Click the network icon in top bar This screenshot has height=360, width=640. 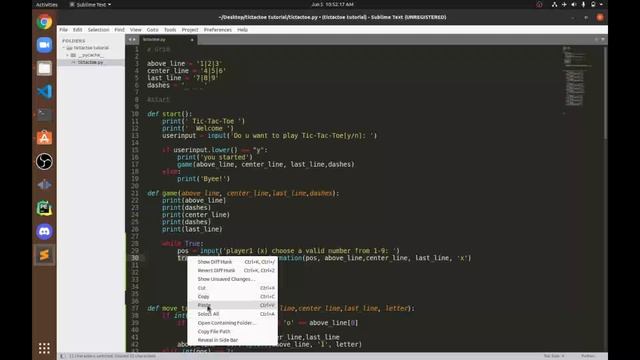point(554,4)
